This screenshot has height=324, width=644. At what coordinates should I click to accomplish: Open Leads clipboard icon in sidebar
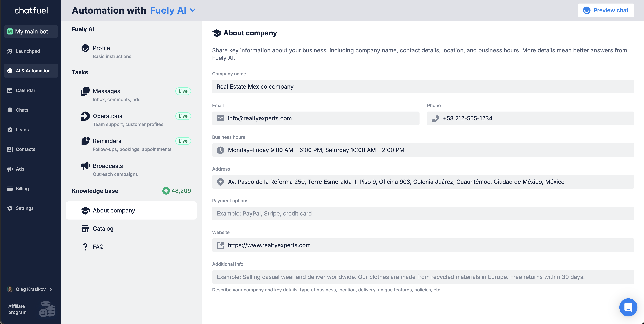tap(10, 130)
